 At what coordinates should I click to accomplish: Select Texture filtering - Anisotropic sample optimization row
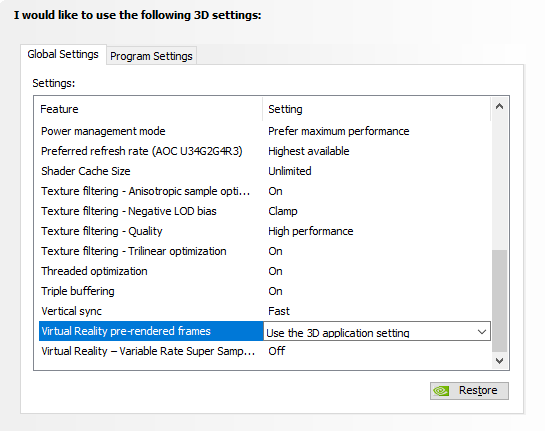pos(265,191)
